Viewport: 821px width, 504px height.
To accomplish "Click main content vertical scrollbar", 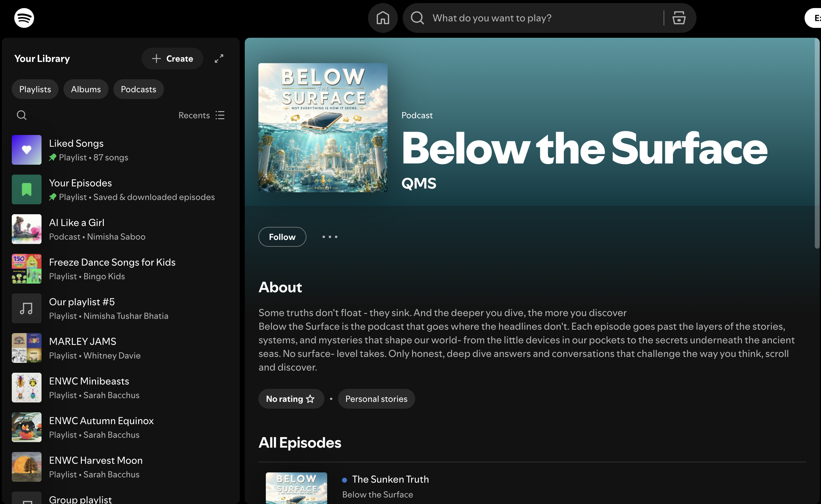I will [x=817, y=143].
